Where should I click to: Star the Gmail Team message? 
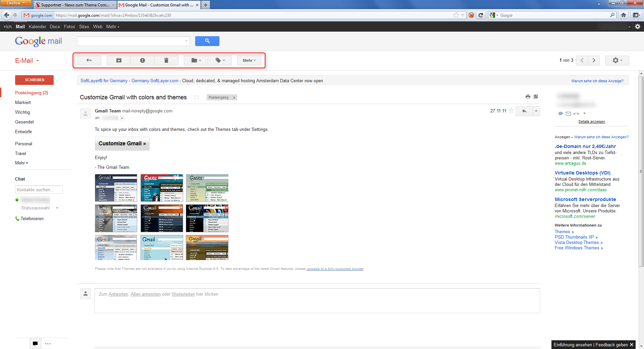pyautogui.click(x=511, y=111)
